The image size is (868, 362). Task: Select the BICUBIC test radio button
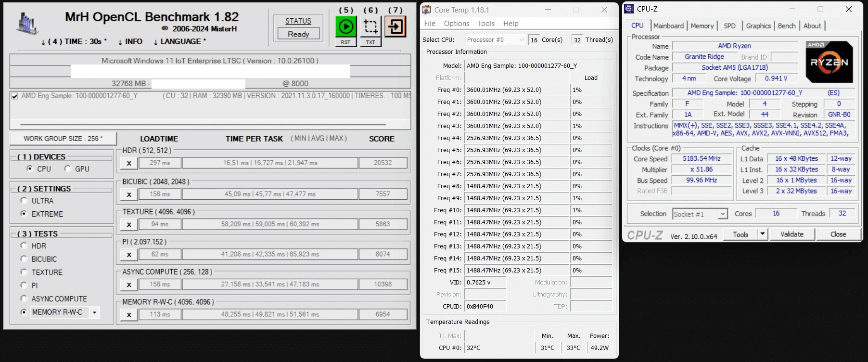(24, 259)
